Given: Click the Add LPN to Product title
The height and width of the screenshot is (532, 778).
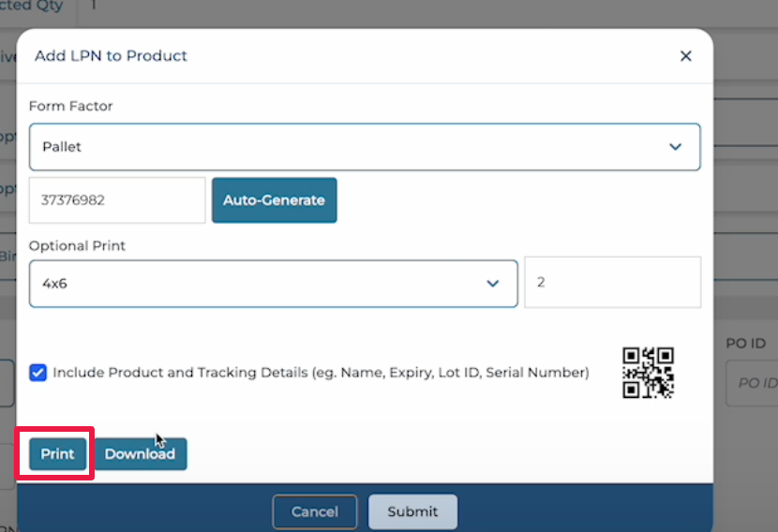Looking at the screenshot, I should click(x=111, y=56).
